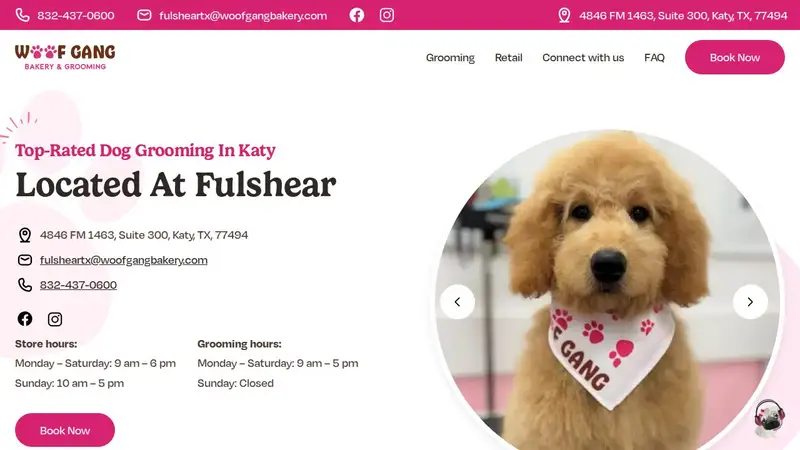Image resolution: width=800 pixels, height=450 pixels.
Task: Show next dog photo with the right arrow
Action: coord(750,302)
